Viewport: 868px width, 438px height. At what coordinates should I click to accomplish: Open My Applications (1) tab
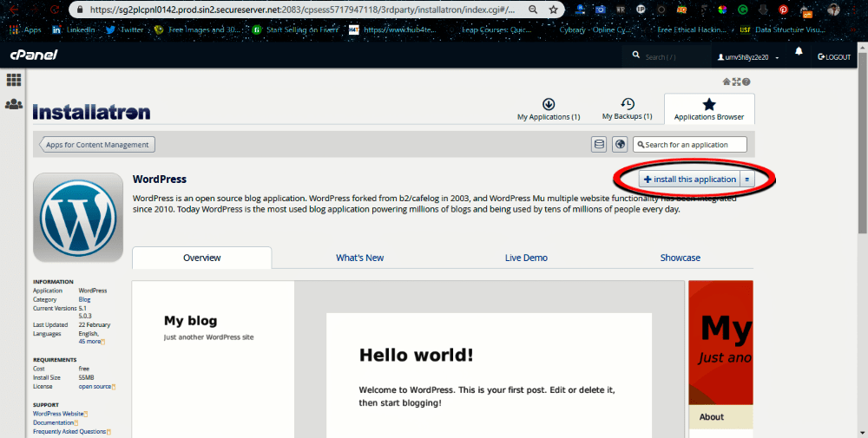[549, 109]
